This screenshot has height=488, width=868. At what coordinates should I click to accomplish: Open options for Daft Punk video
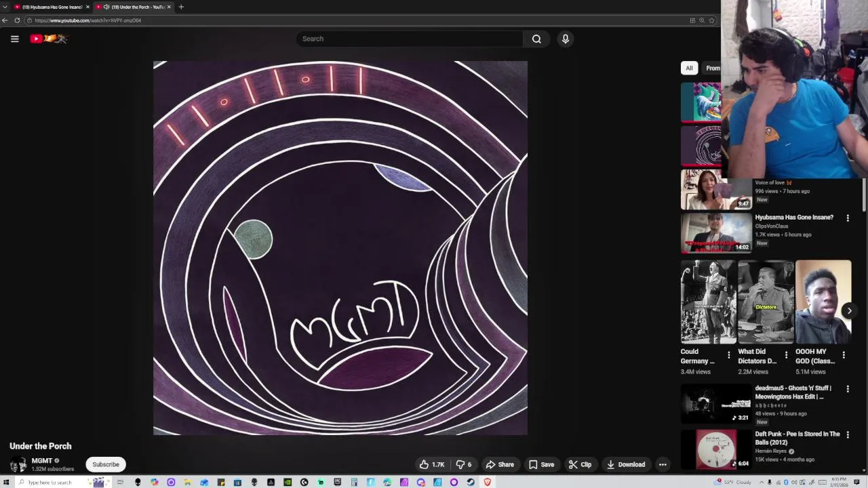(847, 435)
